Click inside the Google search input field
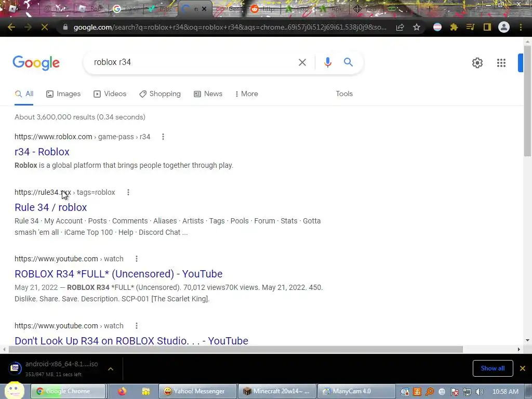The height and width of the screenshot is (399, 532). [193, 62]
